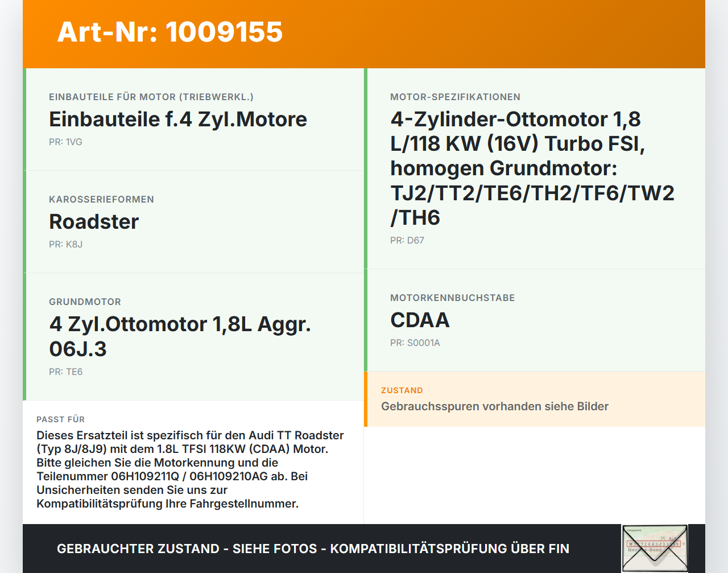Click the 'PR: TE6' code
The image size is (728, 573).
(66, 372)
